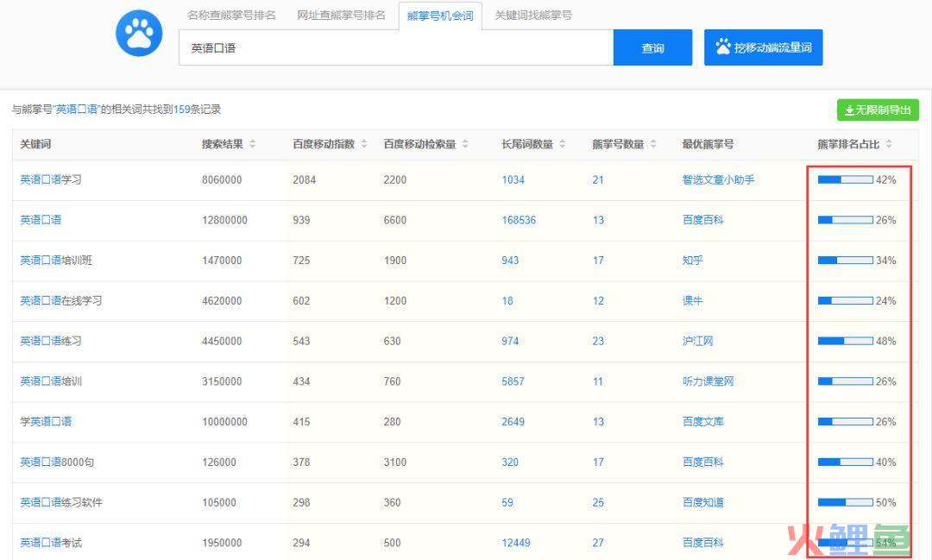Click 熊掌号数量 value 25
Screen dimensions: 932x560
point(598,502)
